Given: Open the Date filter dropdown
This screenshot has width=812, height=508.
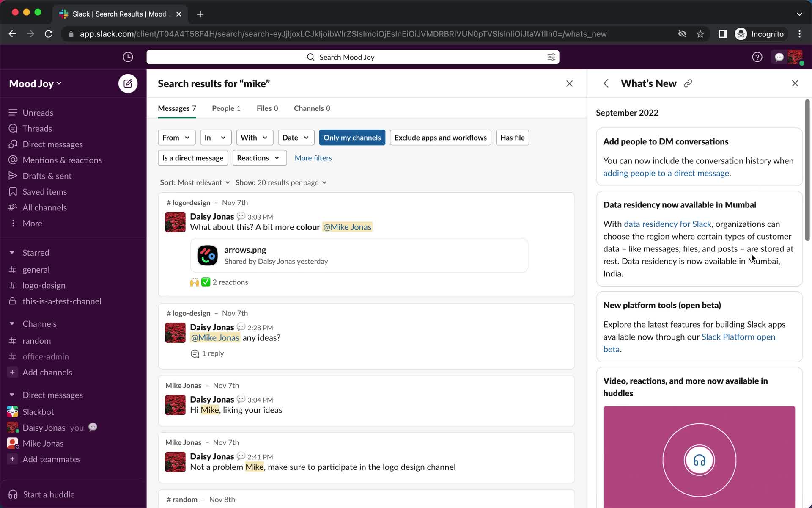Looking at the screenshot, I should click(x=296, y=137).
